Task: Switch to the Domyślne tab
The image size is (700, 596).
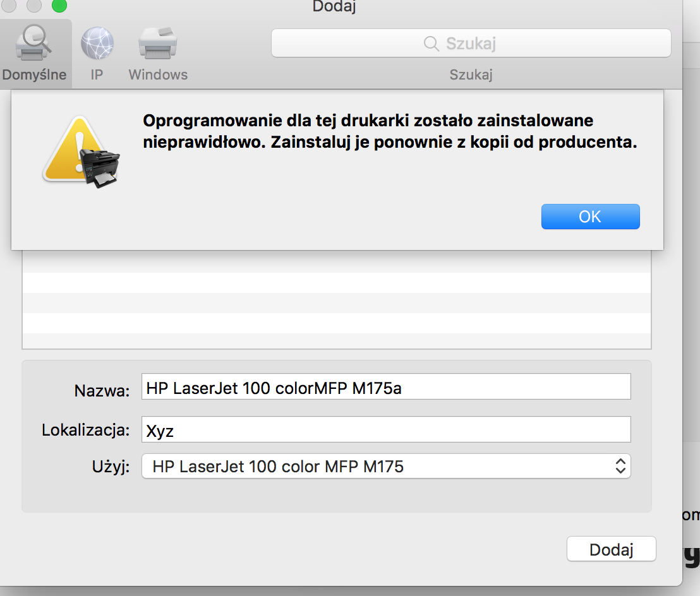Action: 35,54
